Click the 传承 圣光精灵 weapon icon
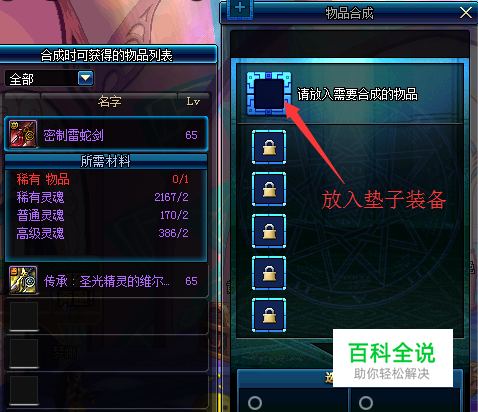The width and height of the screenshot is (478, 412). coord(23,280)
